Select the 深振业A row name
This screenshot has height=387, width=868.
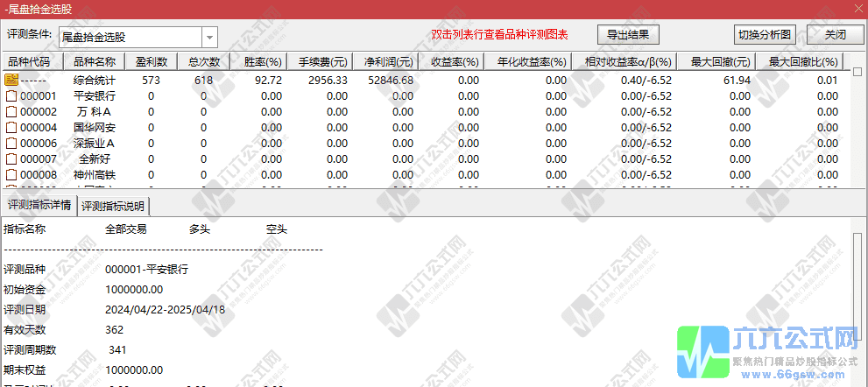coord(94,144)
